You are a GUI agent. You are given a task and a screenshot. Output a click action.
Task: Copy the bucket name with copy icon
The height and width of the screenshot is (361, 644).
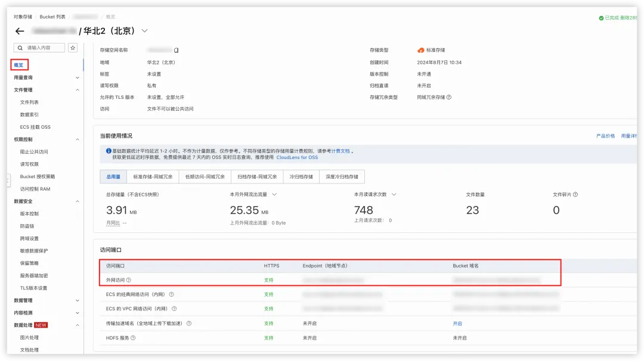176,51
